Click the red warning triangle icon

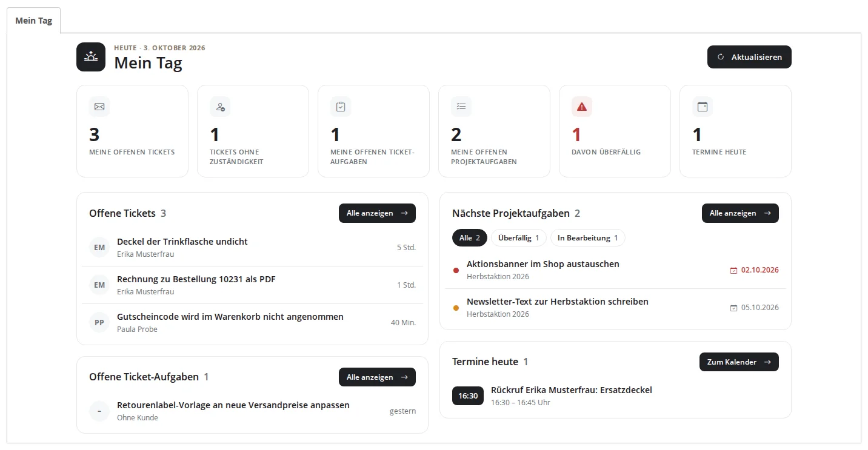(x=582, y=107)
